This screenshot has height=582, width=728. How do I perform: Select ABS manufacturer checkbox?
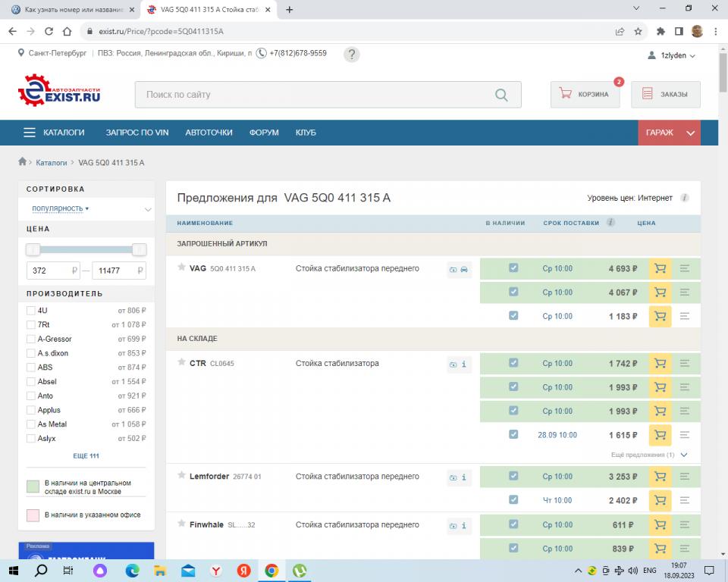[x=31, y=368]
